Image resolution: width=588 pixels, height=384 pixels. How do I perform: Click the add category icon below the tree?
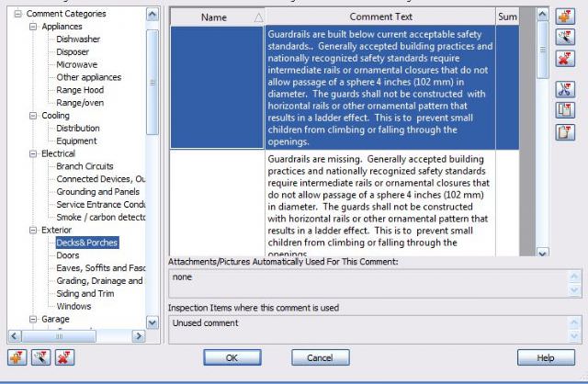(x=14, y=356)
